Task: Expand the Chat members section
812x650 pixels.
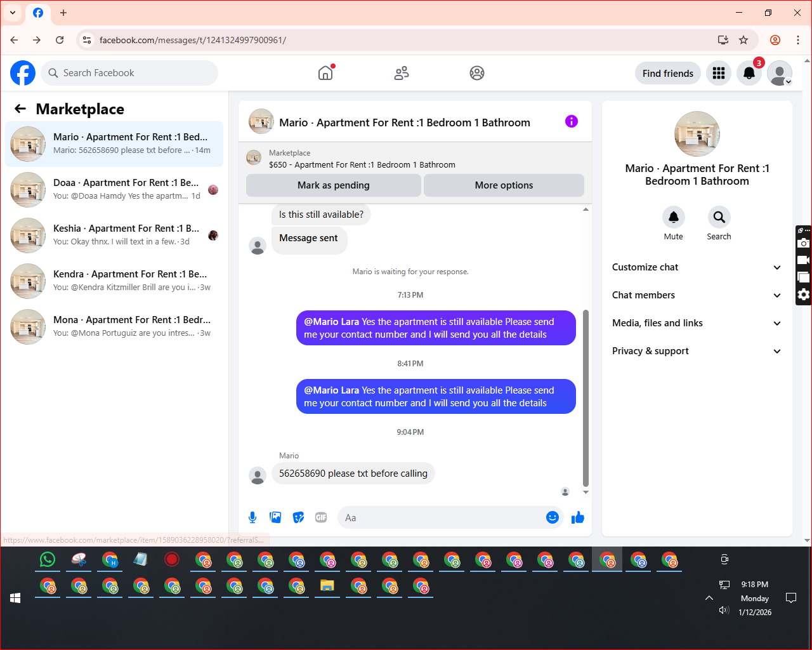Action: [x=697, y=295]
